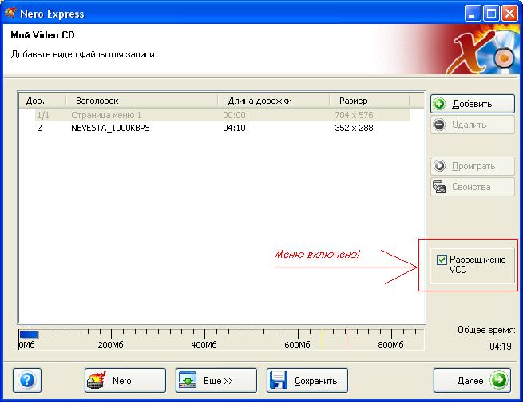
Task: Click the Nero button label
Action: pos(121,381)
